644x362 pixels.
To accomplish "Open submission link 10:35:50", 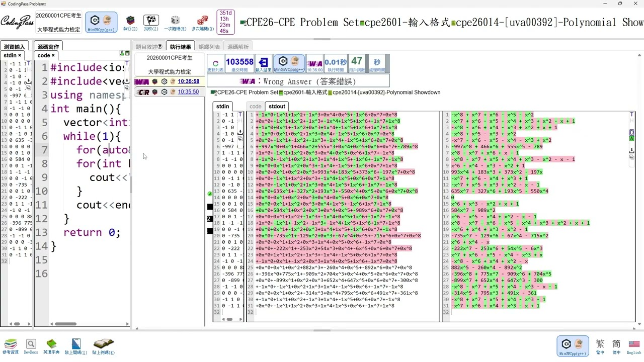I will [x=188, y=92].
